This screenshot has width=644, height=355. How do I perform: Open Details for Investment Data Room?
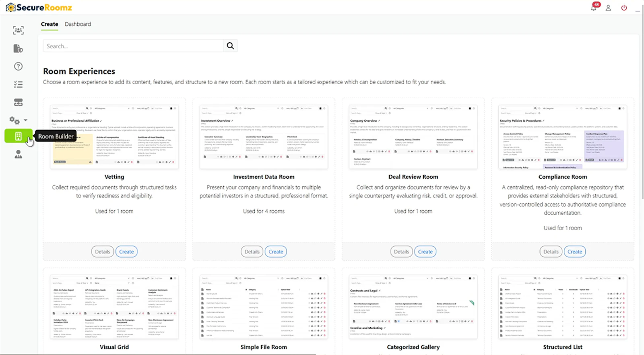point(252,251)
